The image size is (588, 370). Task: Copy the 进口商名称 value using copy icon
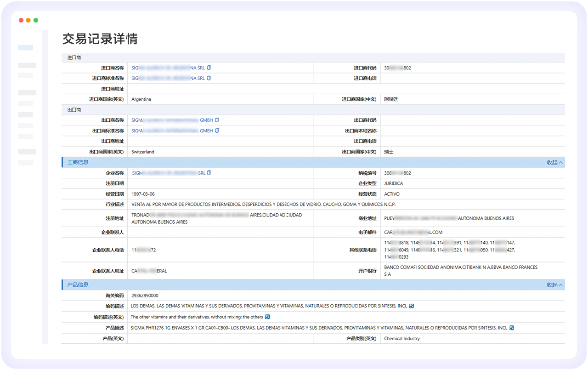[209, 68]
